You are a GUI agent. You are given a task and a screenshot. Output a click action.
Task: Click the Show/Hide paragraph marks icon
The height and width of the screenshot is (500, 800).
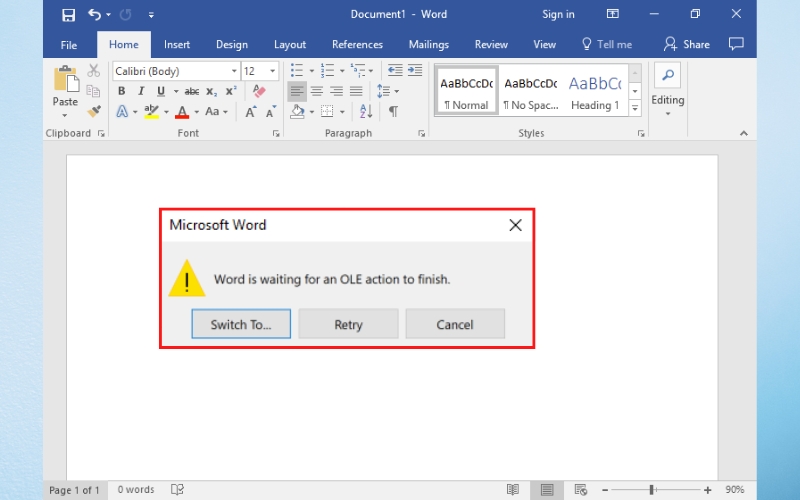(x=393, y=112)
